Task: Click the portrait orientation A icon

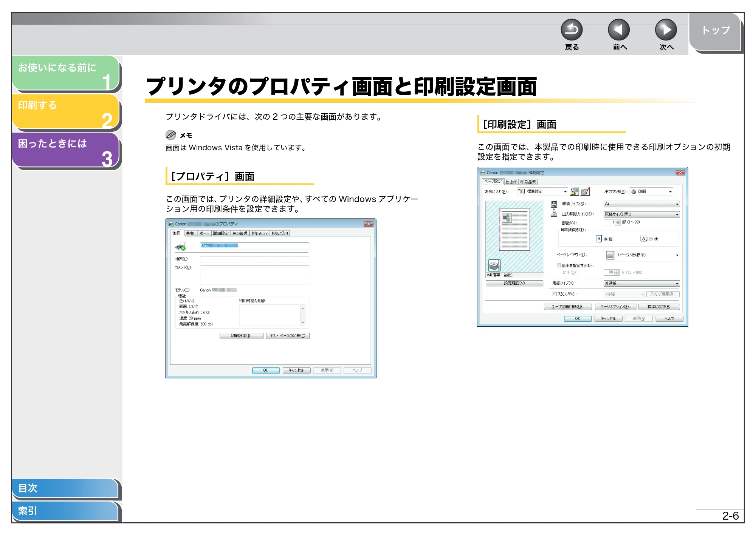Action: (x=599, y=239)
